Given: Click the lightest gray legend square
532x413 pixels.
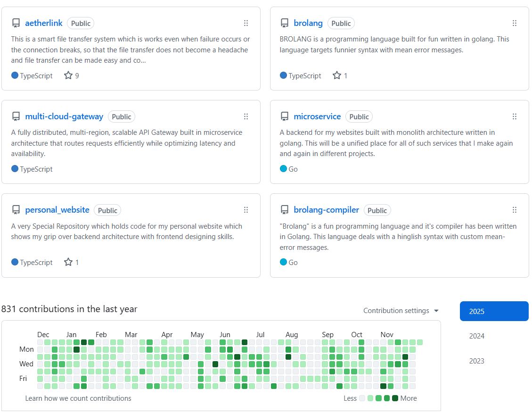Looking at the screenshot, I should [362, 398].
